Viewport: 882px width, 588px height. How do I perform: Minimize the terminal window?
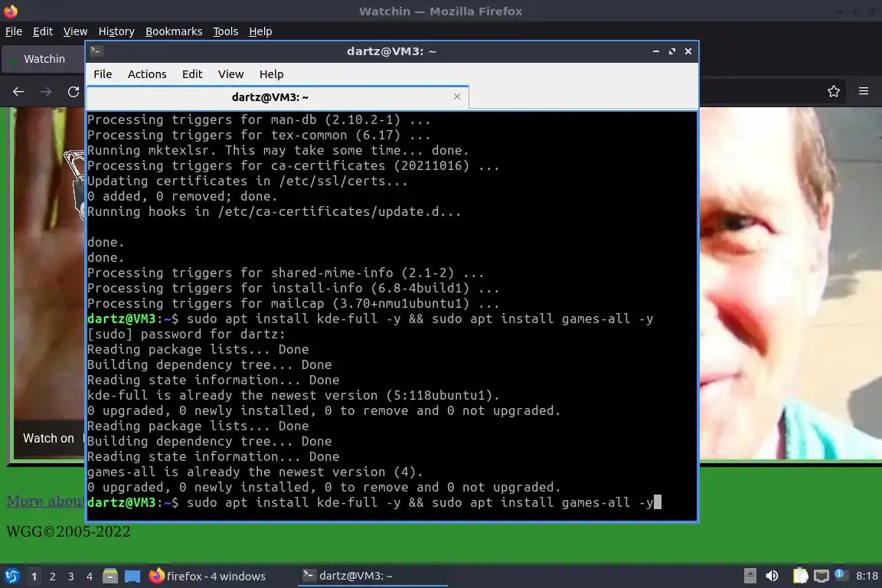point(656,51)
